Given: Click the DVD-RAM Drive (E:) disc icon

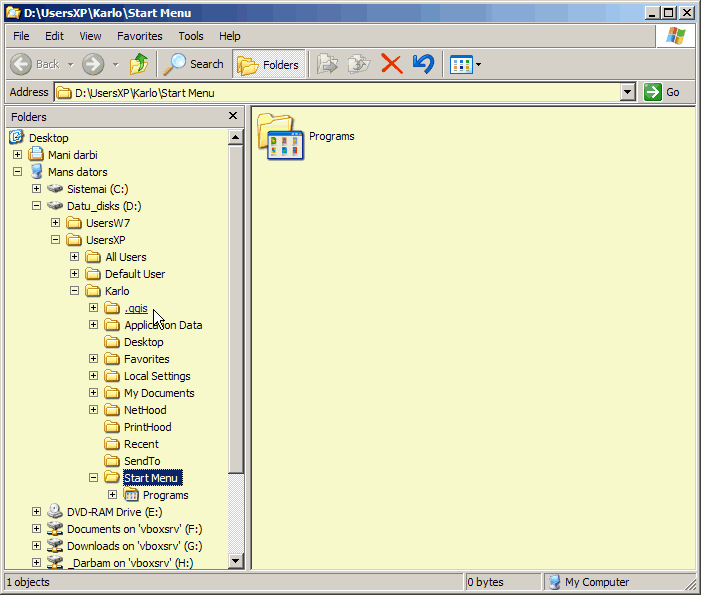Looking at the screenshot, I should point(55,511).
